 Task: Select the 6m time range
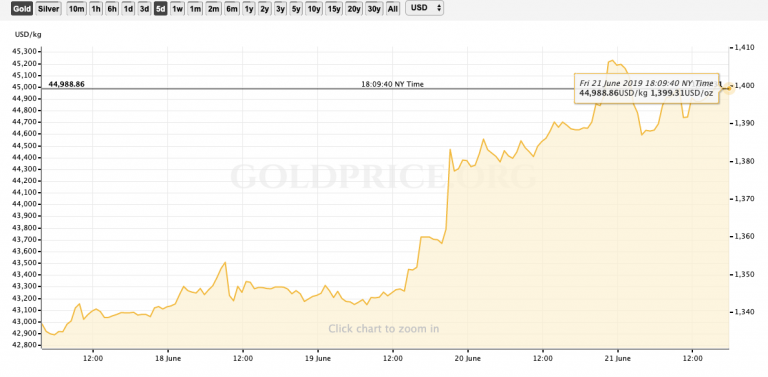pos(232,9)
